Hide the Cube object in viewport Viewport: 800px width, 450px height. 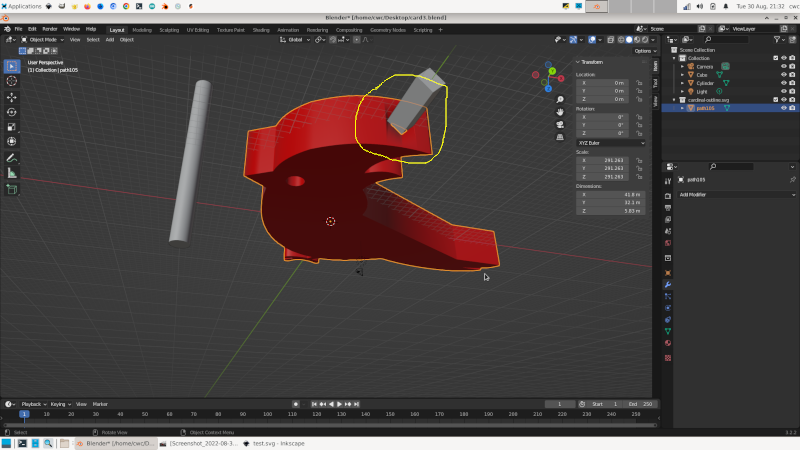tap(784, 74)
